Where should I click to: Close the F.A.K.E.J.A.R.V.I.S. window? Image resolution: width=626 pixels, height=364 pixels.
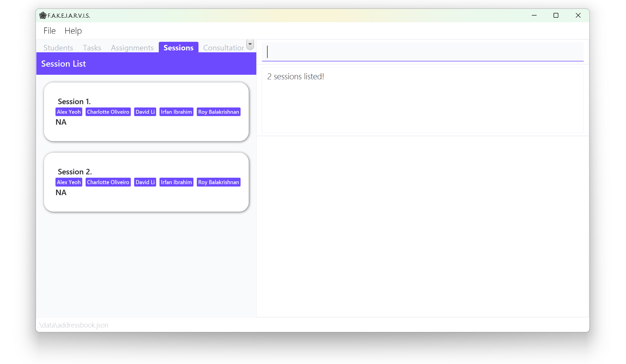[578, 15]
